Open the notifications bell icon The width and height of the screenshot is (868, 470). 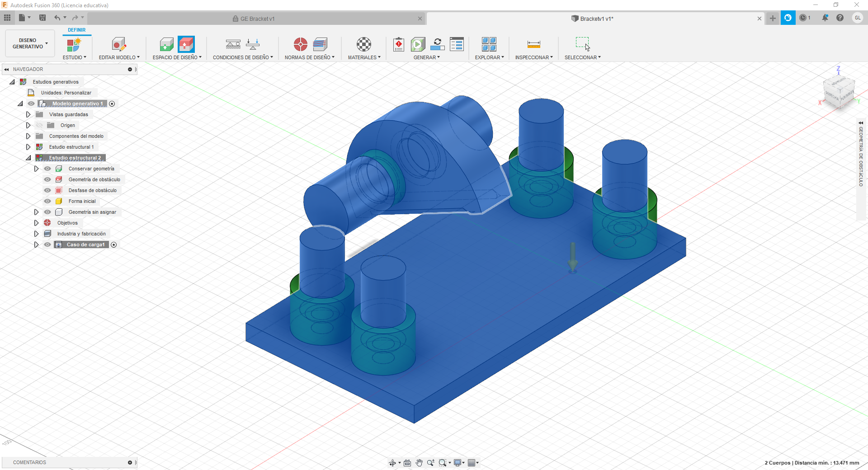(825, 18)
